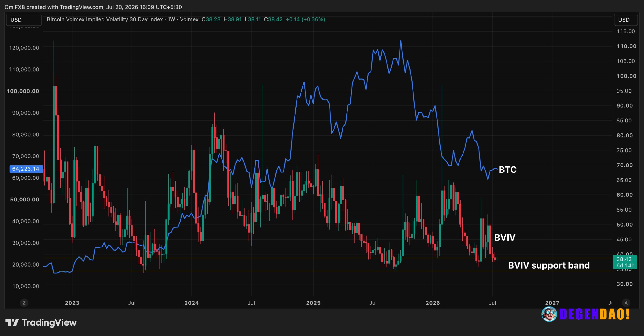The width and height of the screenshot is (644, 336).
Task: Select the lower yellow support line
Action: pyautogui.click(x=327, y=271)
